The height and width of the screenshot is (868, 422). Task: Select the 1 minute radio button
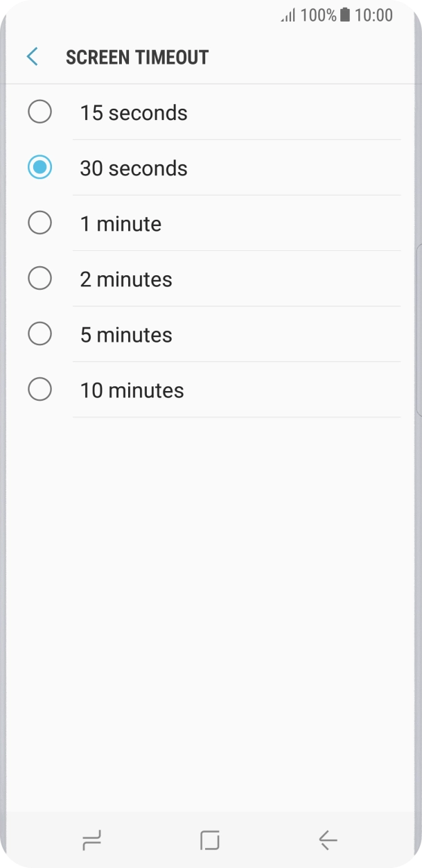click(39, 223)
